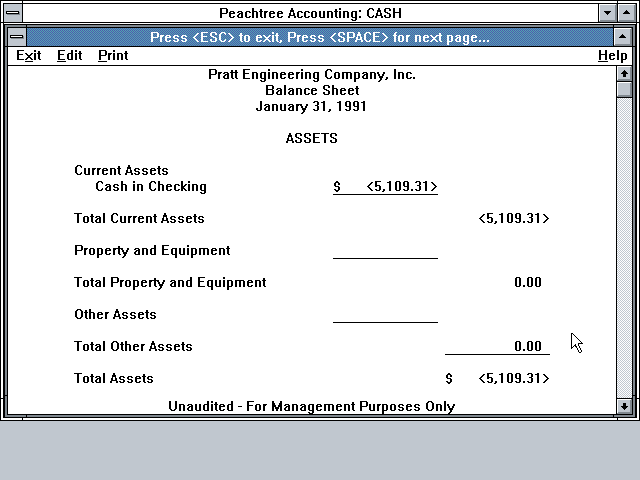Maximize the Peachtree Accounting window
Image resolution: width=640 pixels, height=480 pixels.
pos(627,13)
